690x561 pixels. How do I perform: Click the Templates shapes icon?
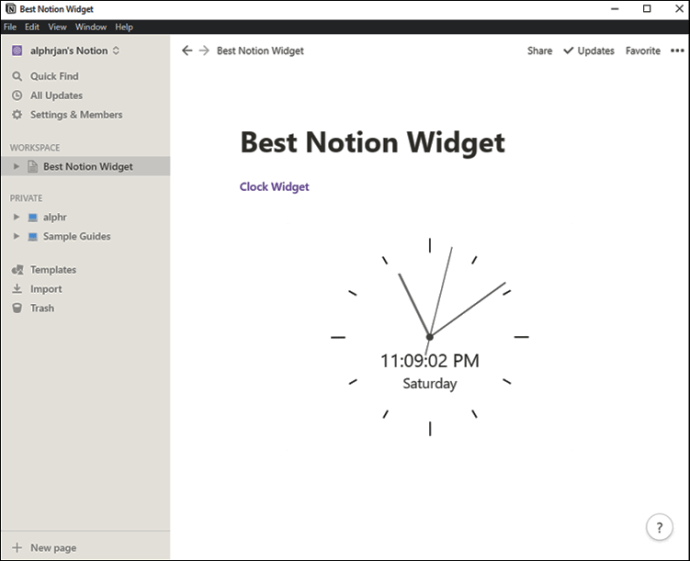click(18, 270)
